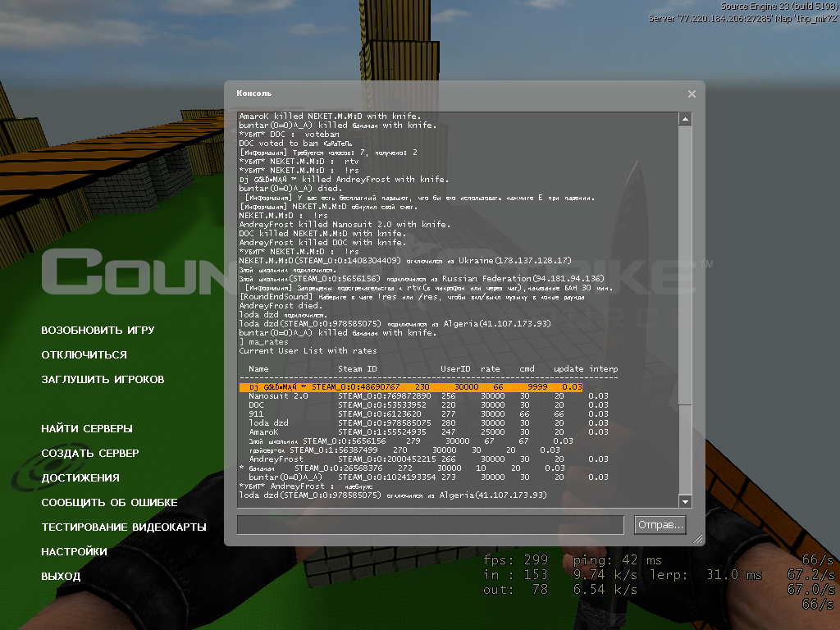Click Steam ID STEAM_0:0:2000452215
Image resolution: width=840 pixels, height=630 pixels.
(x=387, y=459)
